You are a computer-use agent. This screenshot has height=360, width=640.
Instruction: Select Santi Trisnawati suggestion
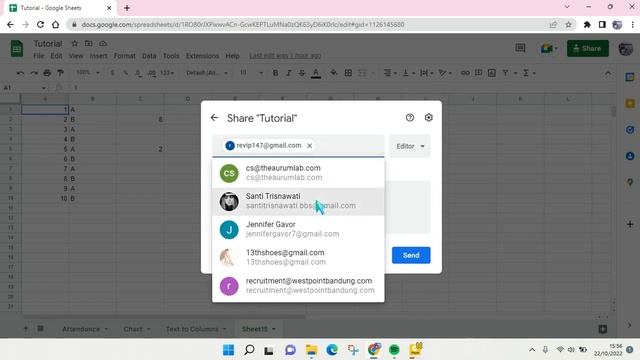(x=298, y=201)
